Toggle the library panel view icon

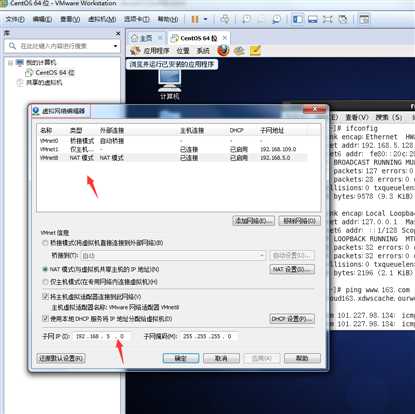(x=298, y=19)
